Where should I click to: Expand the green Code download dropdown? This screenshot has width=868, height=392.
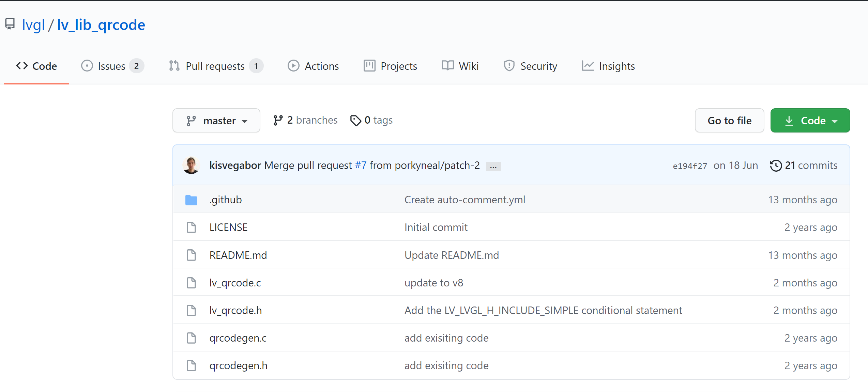point(810,121)
